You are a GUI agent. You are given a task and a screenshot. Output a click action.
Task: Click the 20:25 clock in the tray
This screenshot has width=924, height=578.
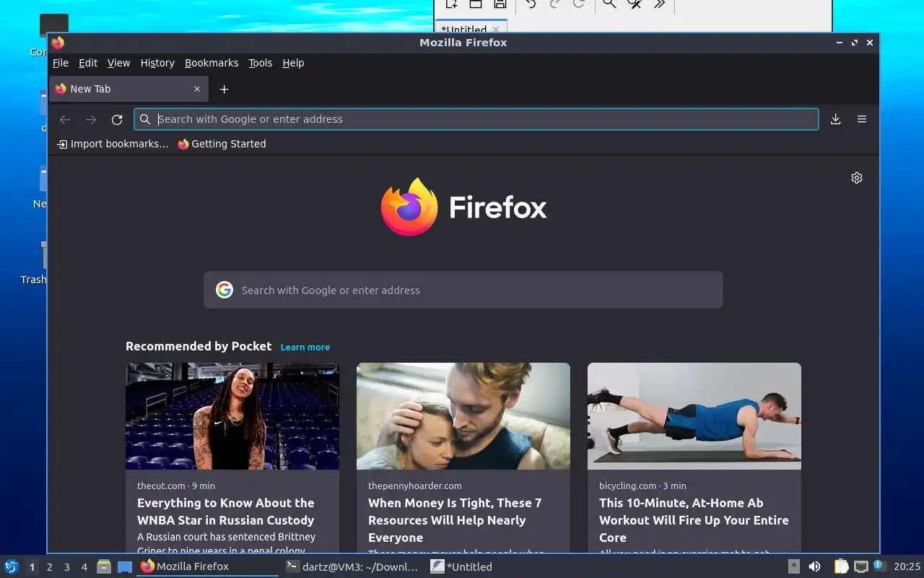907,566
